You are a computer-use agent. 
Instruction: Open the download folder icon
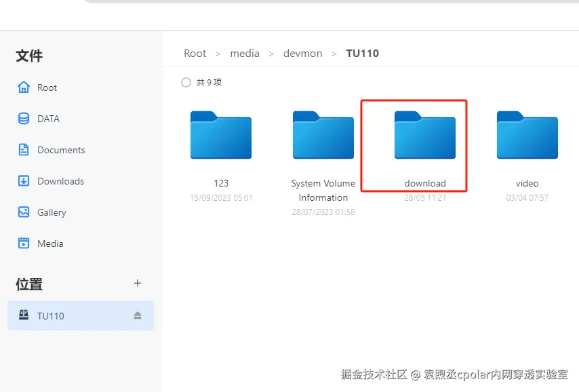tap(425, 135)
